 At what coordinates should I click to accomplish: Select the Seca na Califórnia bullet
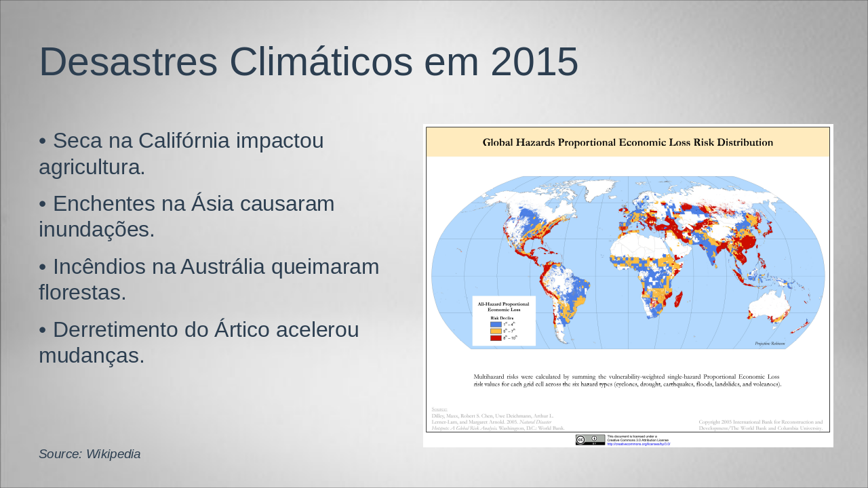tap(181, 154)
